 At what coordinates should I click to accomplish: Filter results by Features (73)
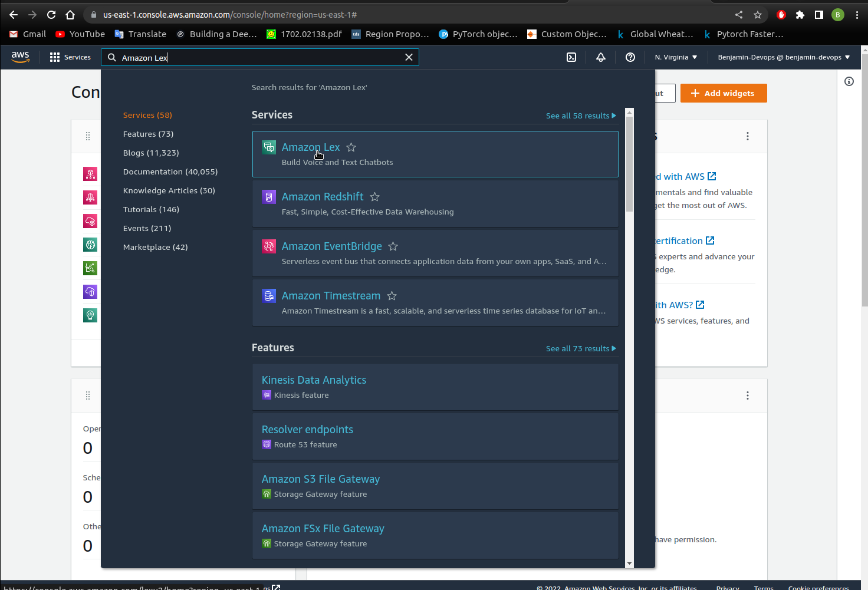click(x=148, y=134)
